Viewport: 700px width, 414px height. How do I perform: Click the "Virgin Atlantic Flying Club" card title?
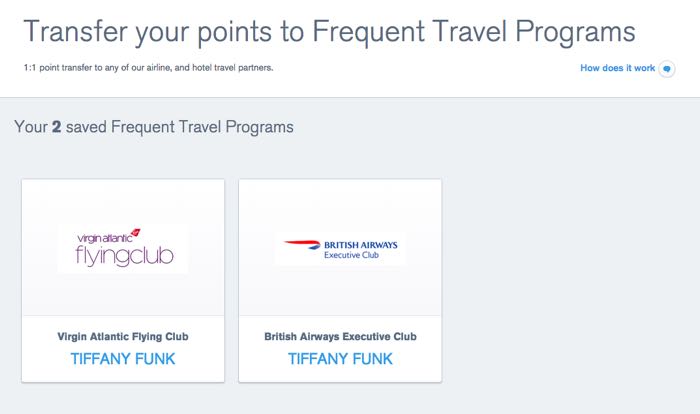(x=123, y=337)
